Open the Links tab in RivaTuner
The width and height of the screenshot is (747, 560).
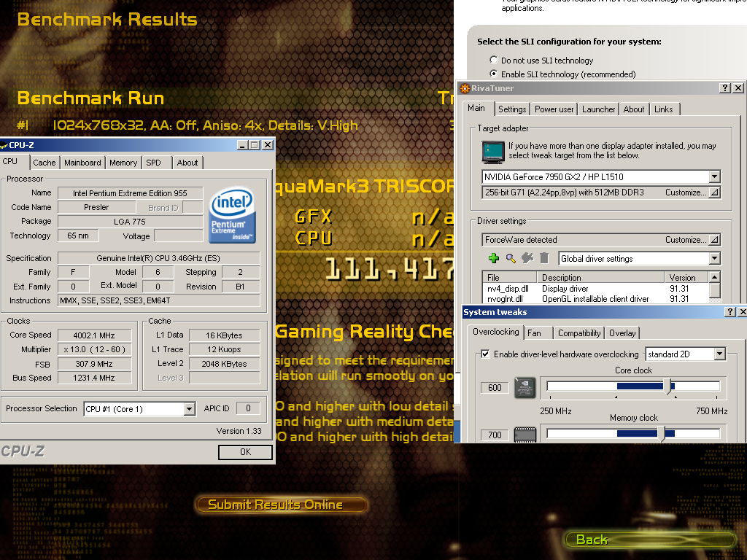point(664,109)
